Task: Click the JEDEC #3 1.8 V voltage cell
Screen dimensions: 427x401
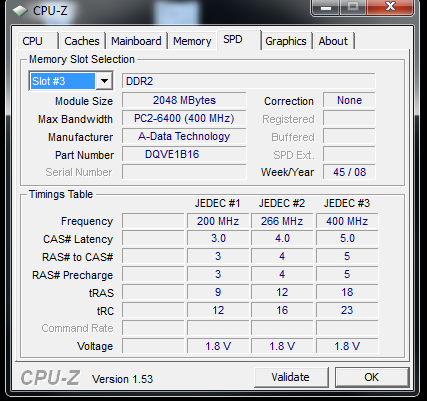Action: (347, 346)
